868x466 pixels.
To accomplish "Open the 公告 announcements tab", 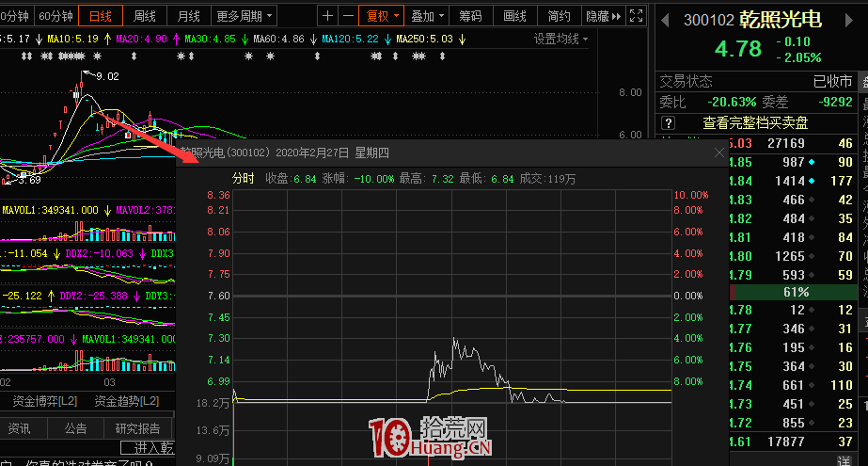I will pyautogui.click(x=75, y=428).
